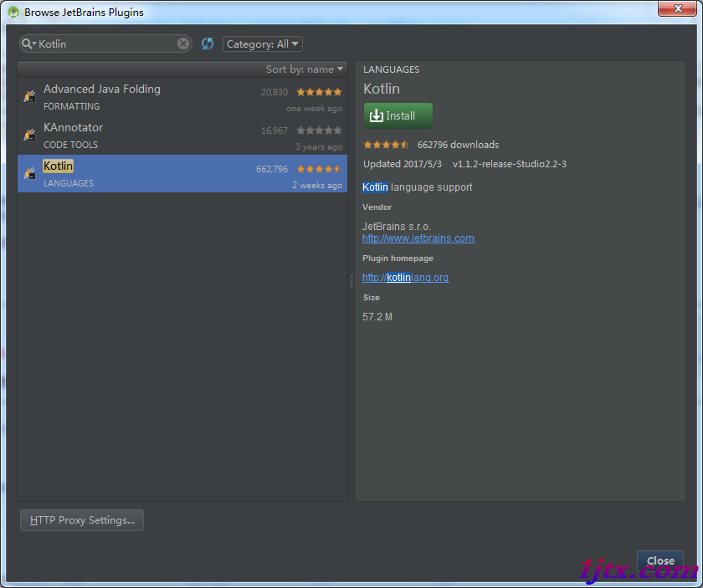Click the "20,830" download count
This screenshot has height=588, width=703.
275,92
